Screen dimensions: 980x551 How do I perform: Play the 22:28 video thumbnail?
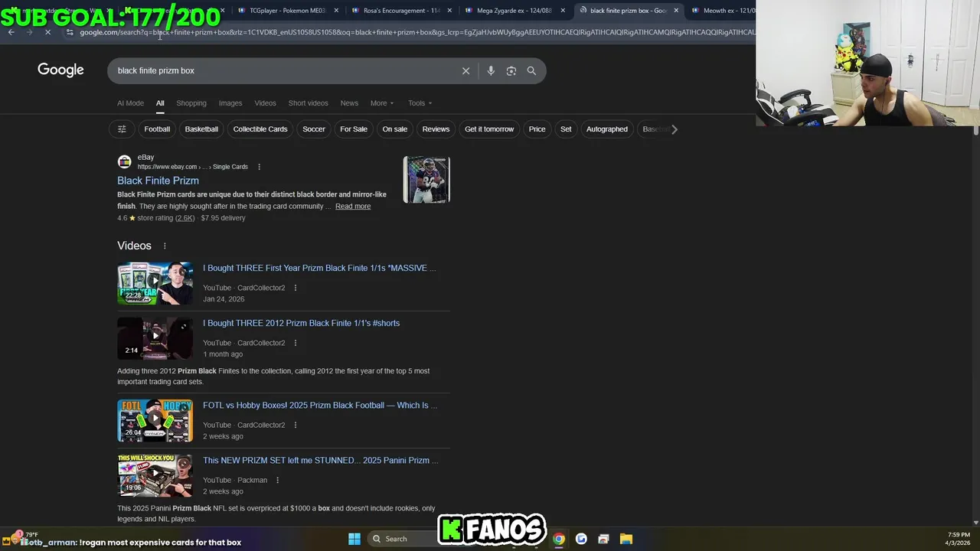pyautogui.click(x=155, y=283)
